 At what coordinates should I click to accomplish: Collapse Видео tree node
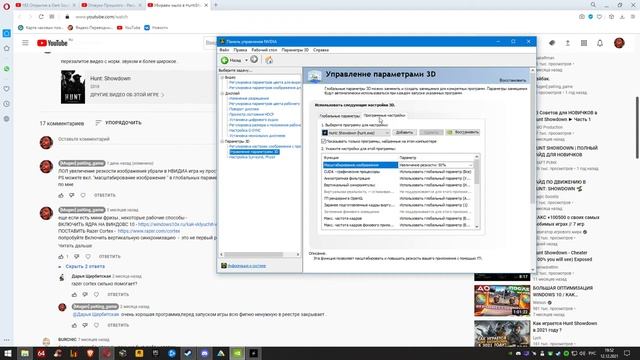(222, 77)
